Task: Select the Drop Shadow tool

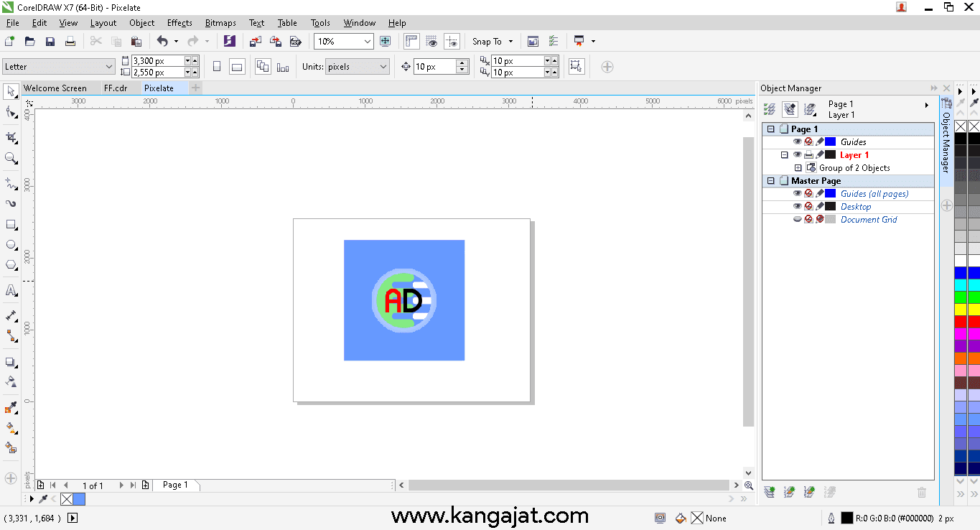Action: [11, 363]
